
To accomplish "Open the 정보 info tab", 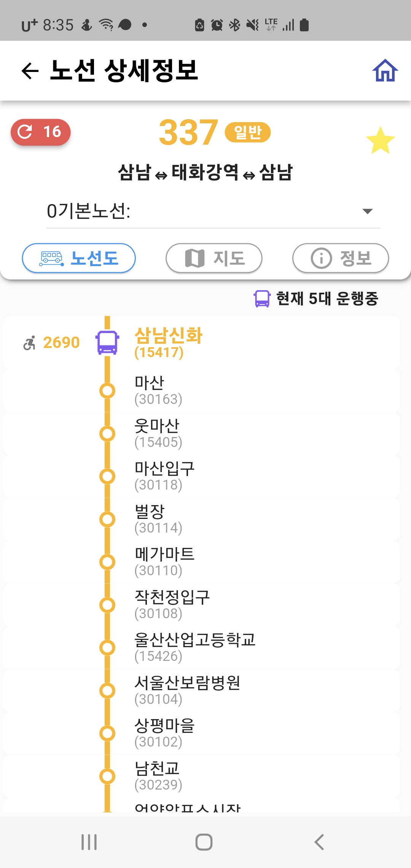I will [x=340, y=258].
